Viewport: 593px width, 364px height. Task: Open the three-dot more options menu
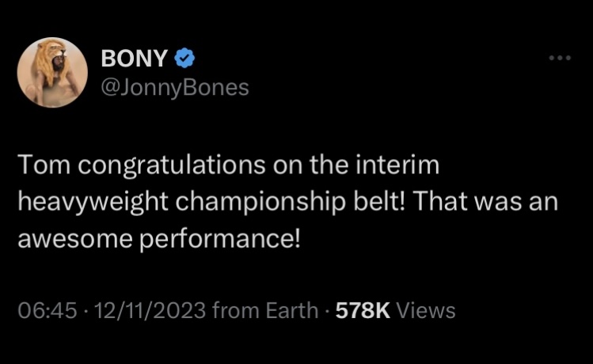click(x=560, y=58)
